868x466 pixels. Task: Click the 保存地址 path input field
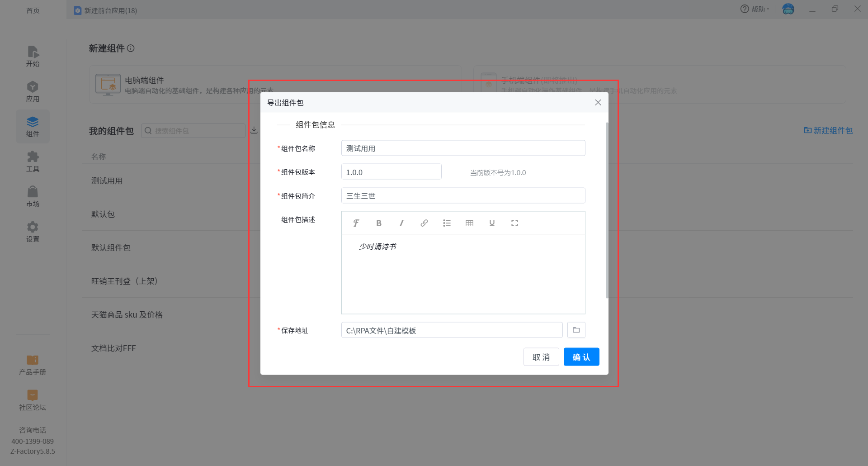click(x=452, y=330)
